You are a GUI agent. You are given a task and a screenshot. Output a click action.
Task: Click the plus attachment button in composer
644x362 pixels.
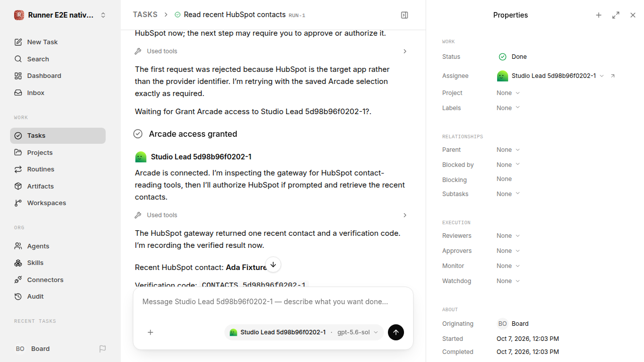pyautogui.click(x=150, y=332)
